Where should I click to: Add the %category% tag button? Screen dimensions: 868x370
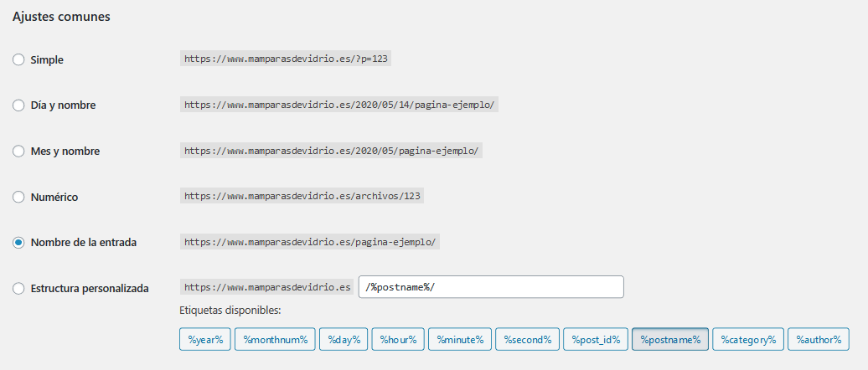pos(748,339)
